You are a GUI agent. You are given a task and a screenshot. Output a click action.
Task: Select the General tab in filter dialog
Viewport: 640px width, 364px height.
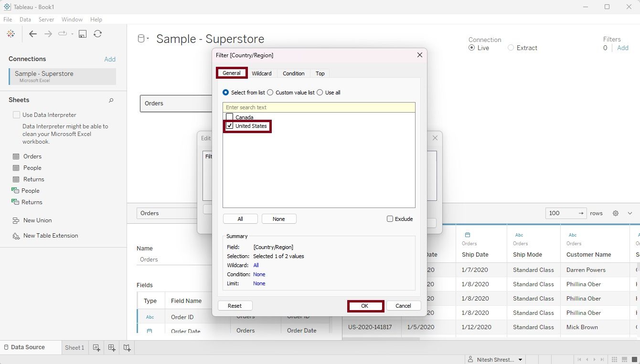[x=232, y=73]
